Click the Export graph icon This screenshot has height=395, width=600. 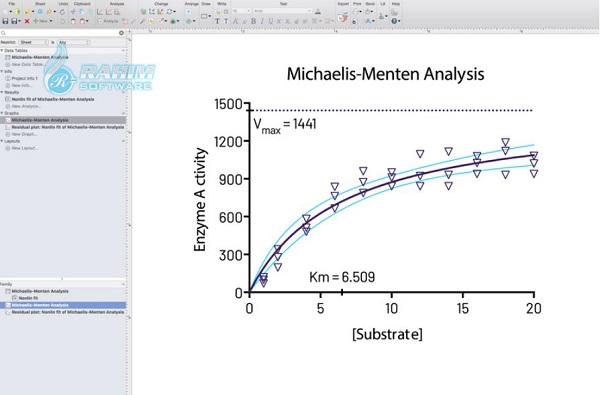click(343, 18)
